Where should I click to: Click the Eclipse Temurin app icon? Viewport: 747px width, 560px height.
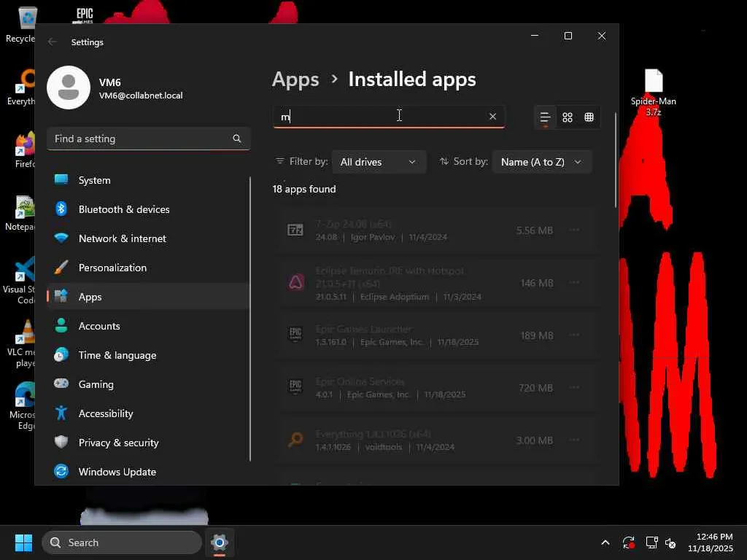click(295, 282)
